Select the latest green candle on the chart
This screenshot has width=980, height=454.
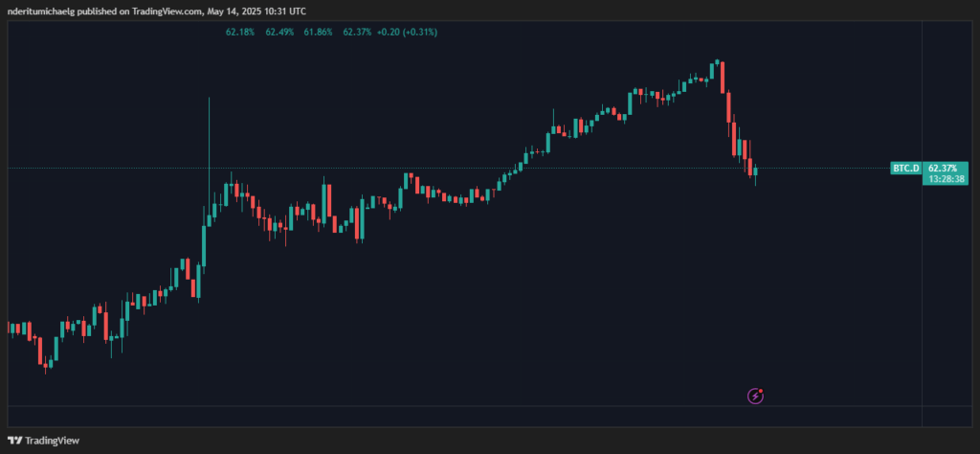pyautogui.click(x=756, y=172)
